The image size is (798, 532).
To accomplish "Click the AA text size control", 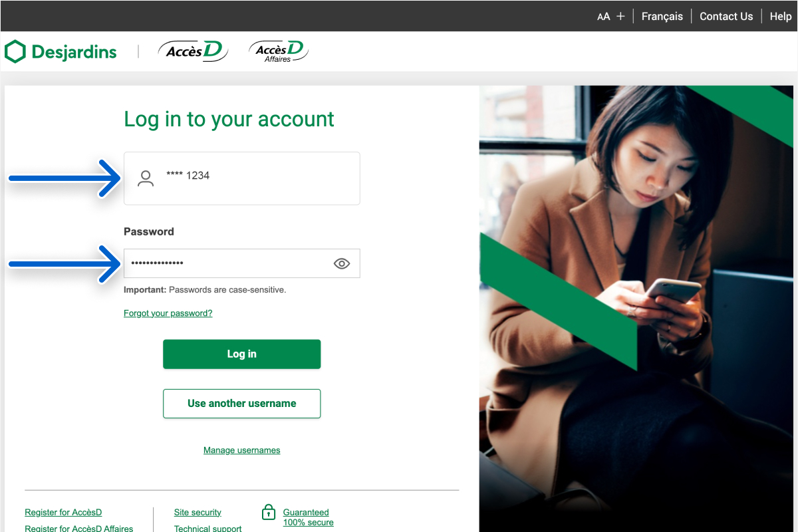I will click(x=603, y=17).
